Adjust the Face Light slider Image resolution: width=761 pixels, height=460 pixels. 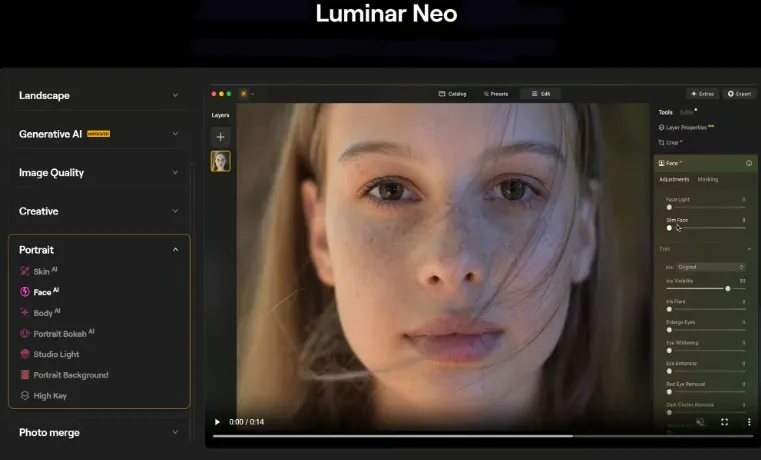(x=706, y=207)
